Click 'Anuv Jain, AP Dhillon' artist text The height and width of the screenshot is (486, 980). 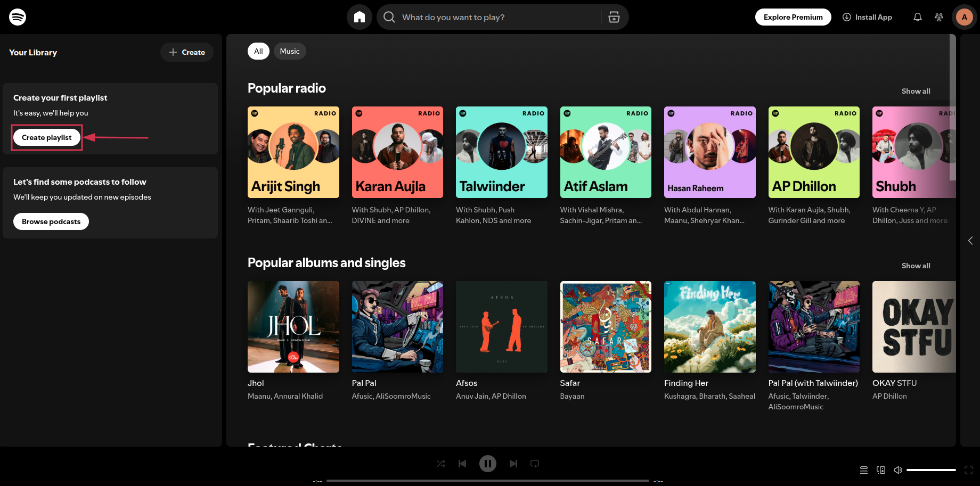pos(491,396)
